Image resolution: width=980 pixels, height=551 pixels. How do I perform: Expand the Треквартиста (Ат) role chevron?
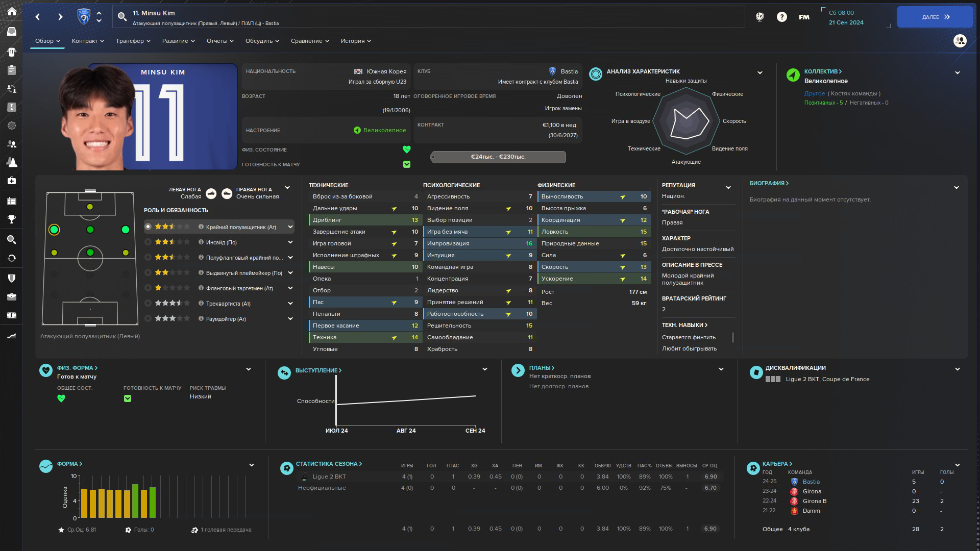point(290,304)
